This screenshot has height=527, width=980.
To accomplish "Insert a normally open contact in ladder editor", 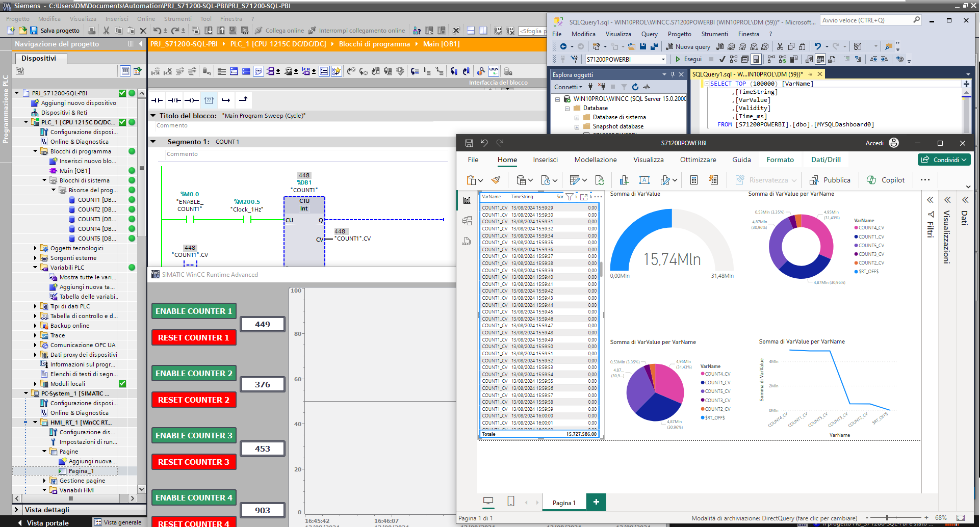I will pos(157,100).
